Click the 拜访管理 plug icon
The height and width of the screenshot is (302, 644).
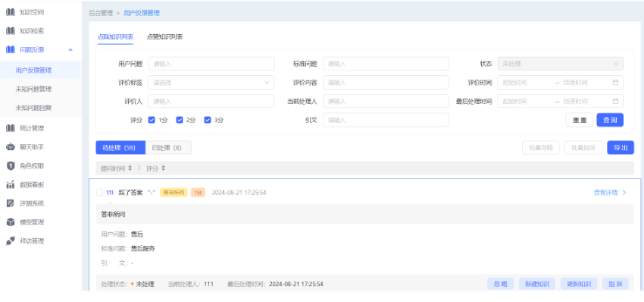(x=11, y=241)
